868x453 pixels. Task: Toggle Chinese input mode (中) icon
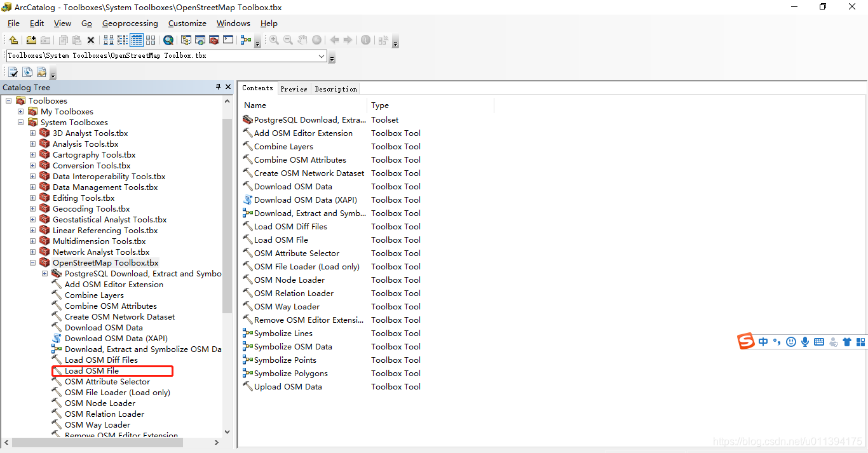(x=763, y=342)
